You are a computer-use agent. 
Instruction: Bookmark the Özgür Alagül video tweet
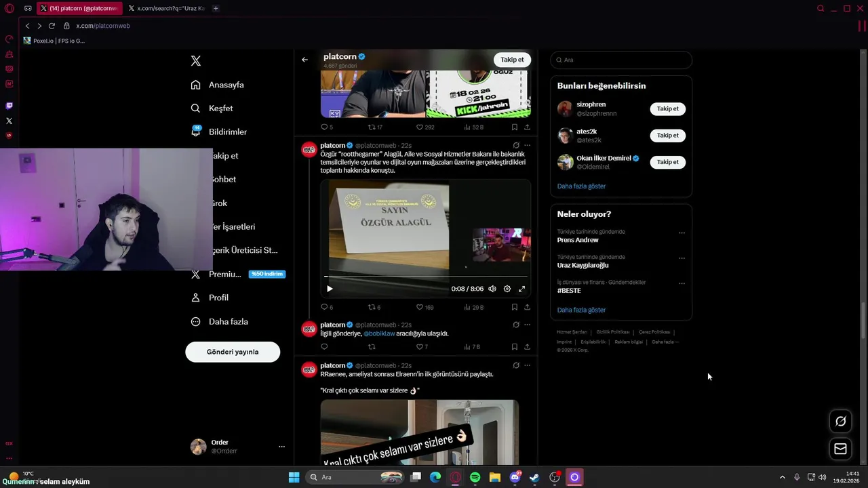tap(515, 307)
